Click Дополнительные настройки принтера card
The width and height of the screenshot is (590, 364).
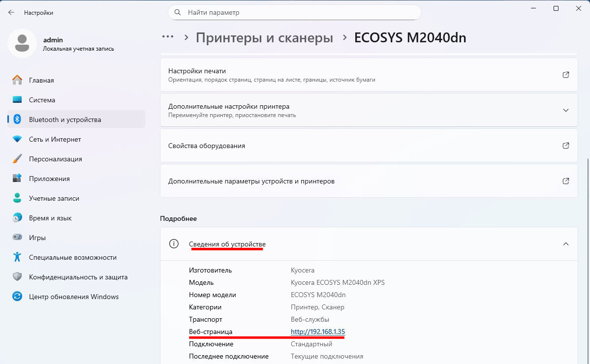[369, 110]
